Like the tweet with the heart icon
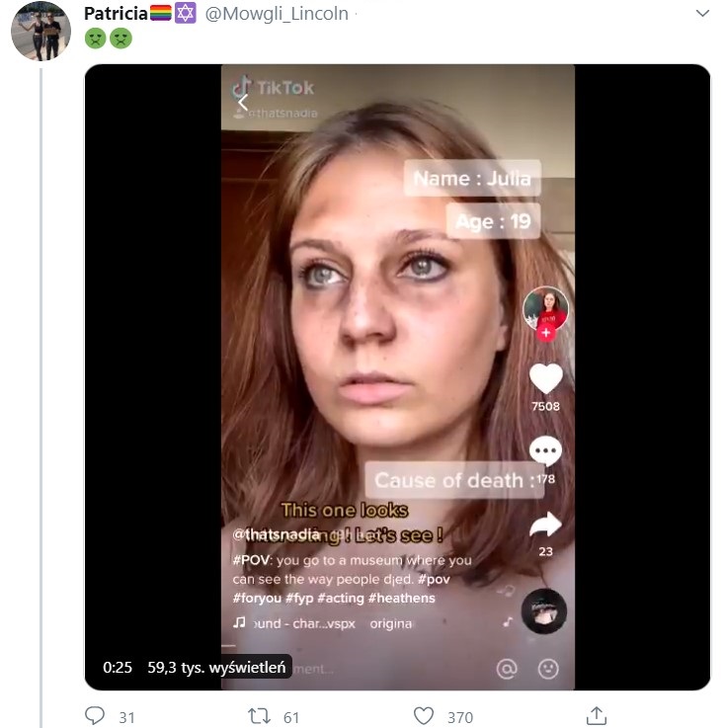The image size is (726, 728). (424, 716)
